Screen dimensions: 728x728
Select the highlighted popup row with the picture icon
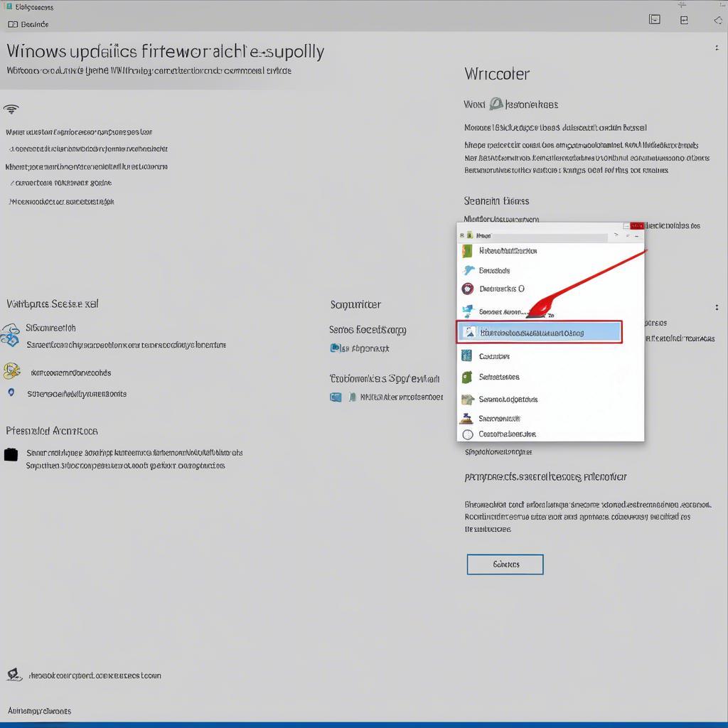pos(539,333)
